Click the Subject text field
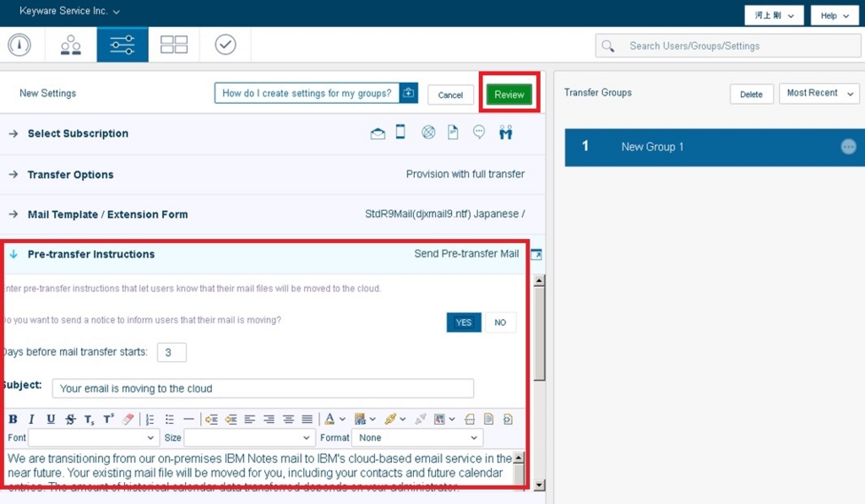This screenshot has width=865, height=504. click(263, 388)
